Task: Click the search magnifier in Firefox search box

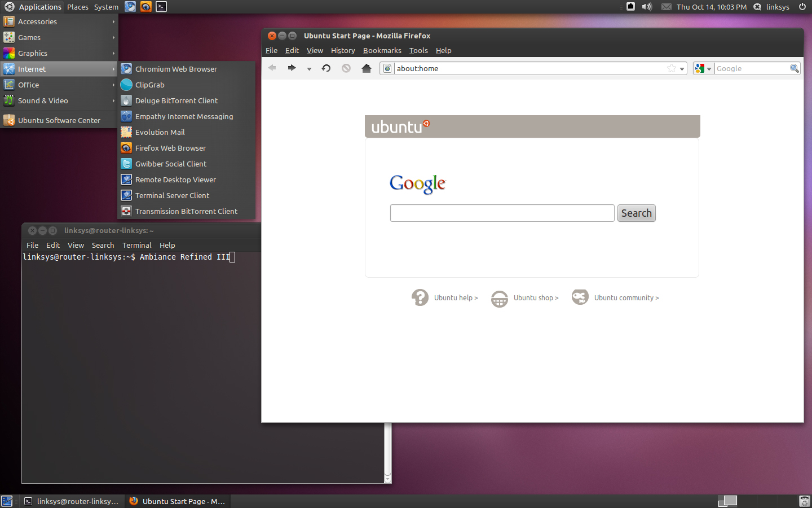Action: (x=795, y=68)
